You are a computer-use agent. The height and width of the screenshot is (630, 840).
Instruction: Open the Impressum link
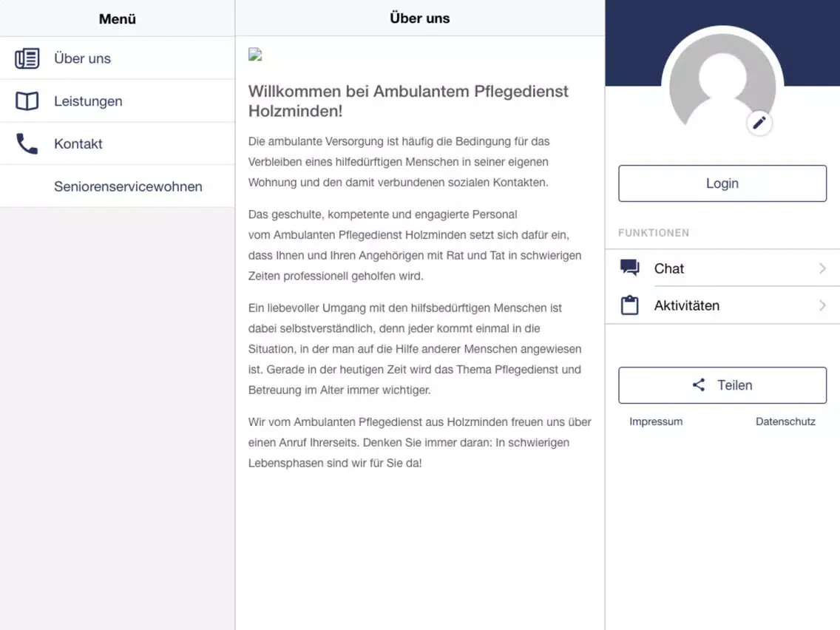pos(656,421)
